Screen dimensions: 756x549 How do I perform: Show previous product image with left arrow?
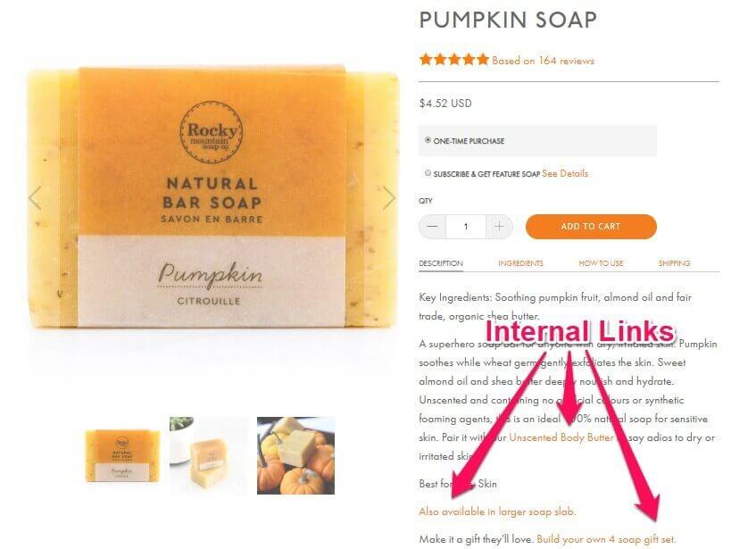click(x=35, y=197)
